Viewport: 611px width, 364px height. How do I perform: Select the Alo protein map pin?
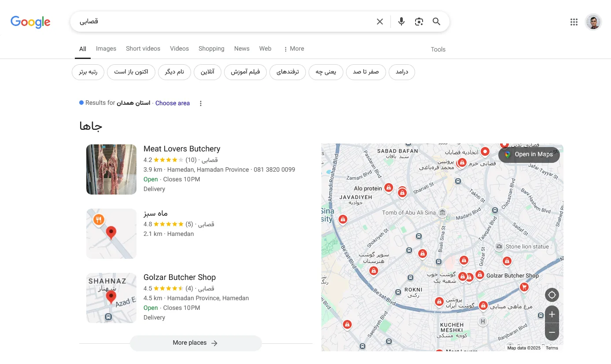(x=388, y=188)
